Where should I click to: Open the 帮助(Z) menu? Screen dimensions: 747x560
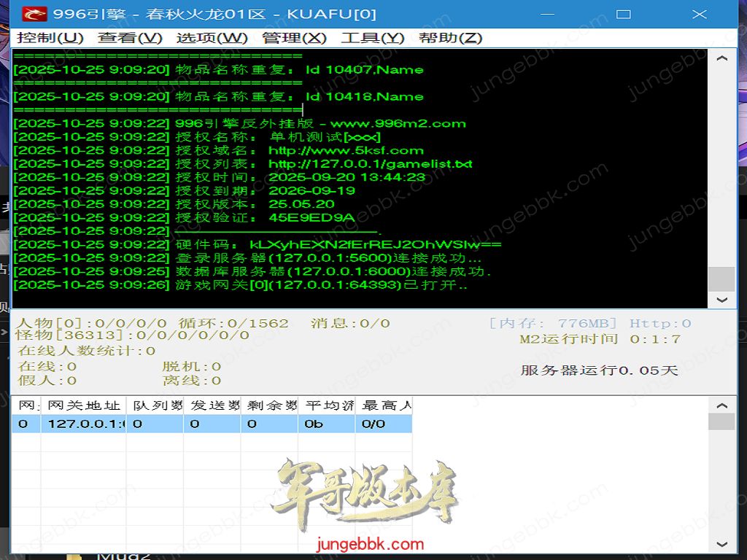tap(450, 38)
